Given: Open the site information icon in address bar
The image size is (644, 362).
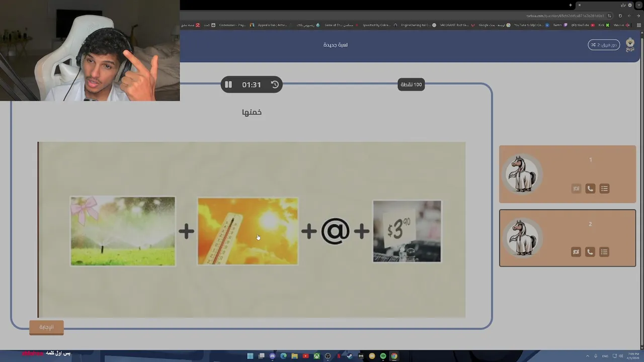Looking at the screenshot, I should click(x=609, y=16).
